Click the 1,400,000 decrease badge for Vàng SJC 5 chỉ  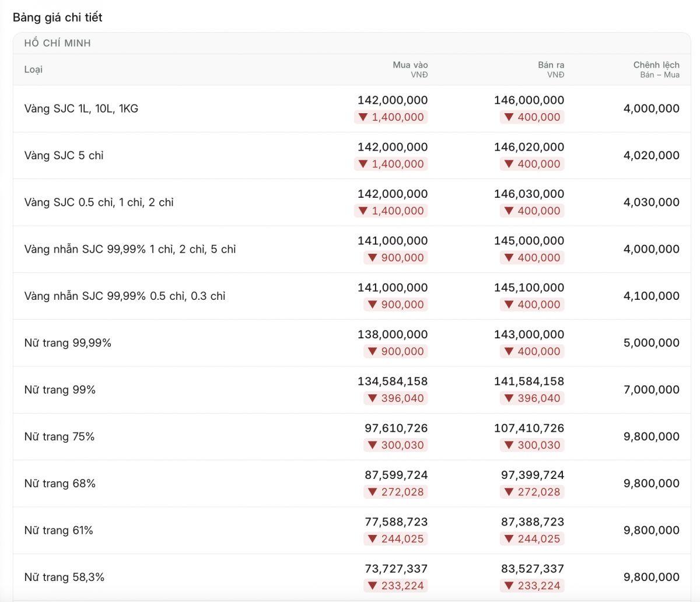pyautogui.click(x=391, y=164)
